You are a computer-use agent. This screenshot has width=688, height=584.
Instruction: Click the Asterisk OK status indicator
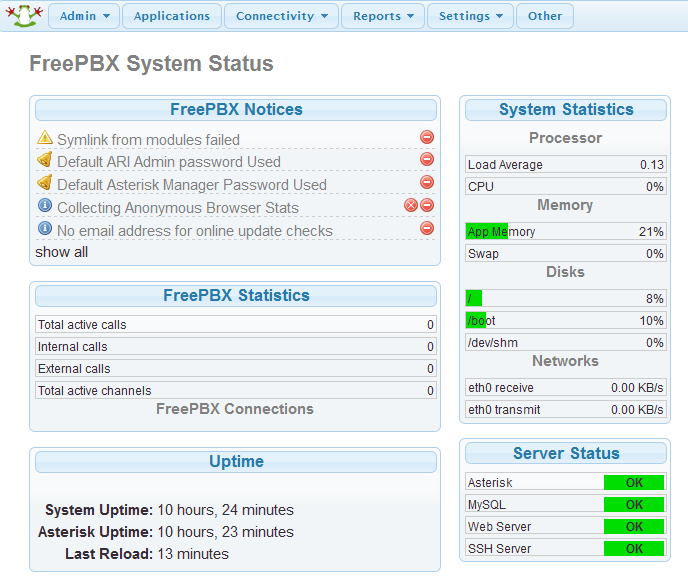[634, 482]
